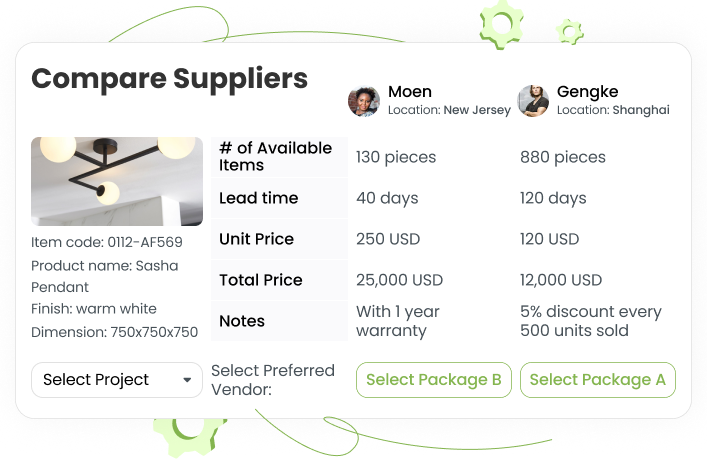The height and width of the screenshot is (461, 707).
Task: Click Moen's 1 year warranty note
Action: (x=398, y=321)
